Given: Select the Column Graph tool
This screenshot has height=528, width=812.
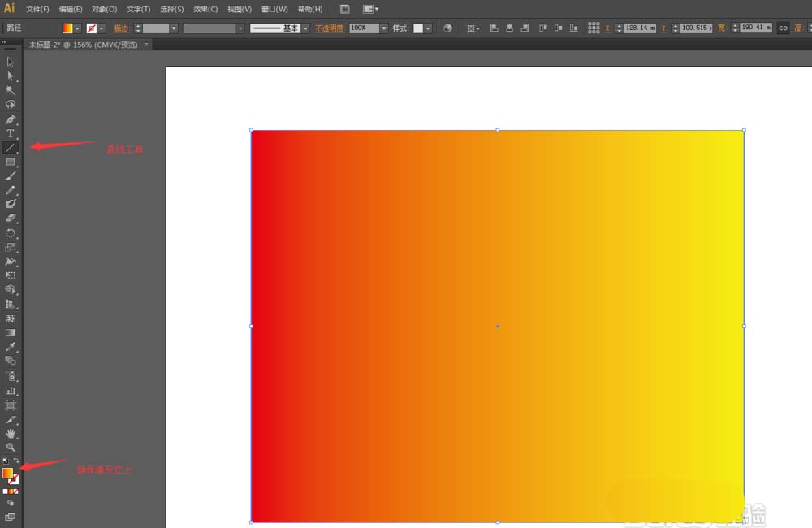Looking at the screenshot, I should coord(11,391).
